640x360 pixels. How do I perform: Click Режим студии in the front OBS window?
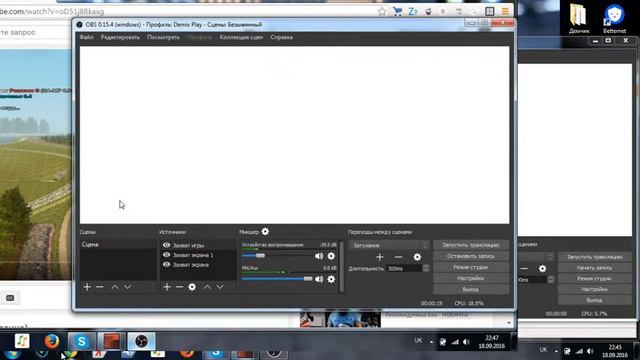coord(471,267)
